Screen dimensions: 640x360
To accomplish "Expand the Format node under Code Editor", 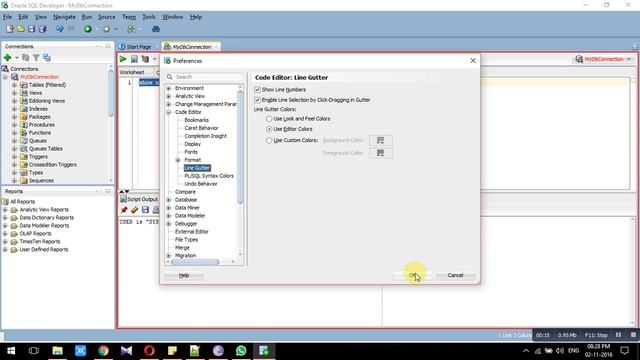I will pos(178,160).
